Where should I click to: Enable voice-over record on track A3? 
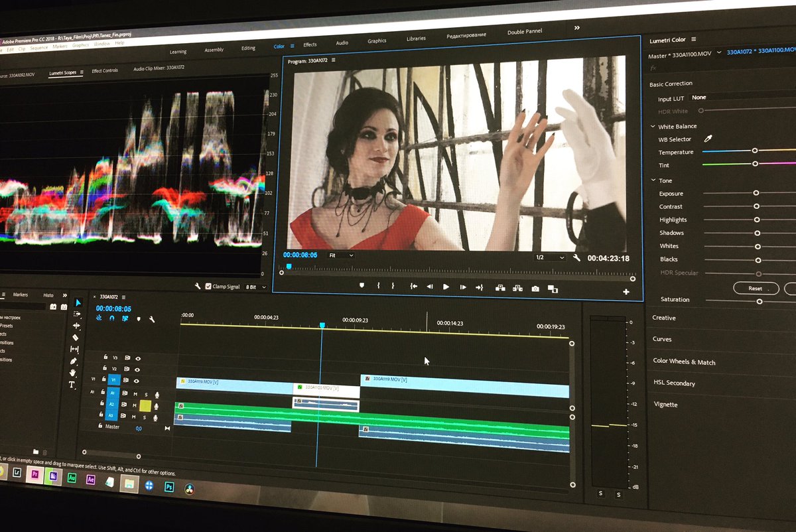pos(157,417)
